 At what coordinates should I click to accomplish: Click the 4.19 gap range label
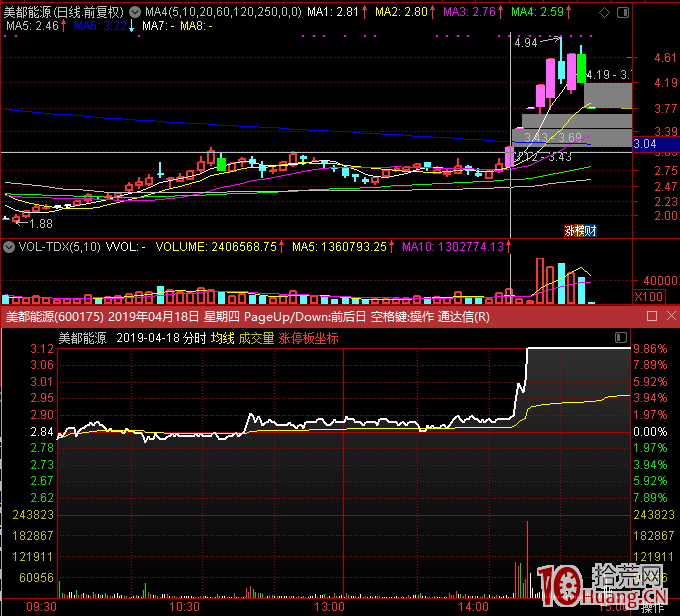click(x=608, y=75)
